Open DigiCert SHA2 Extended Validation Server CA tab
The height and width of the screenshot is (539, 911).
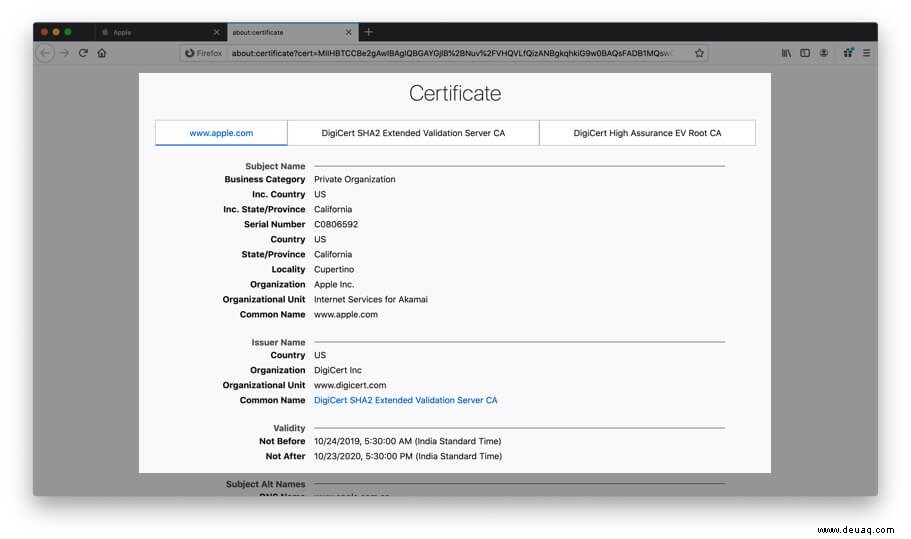(413, 133)
